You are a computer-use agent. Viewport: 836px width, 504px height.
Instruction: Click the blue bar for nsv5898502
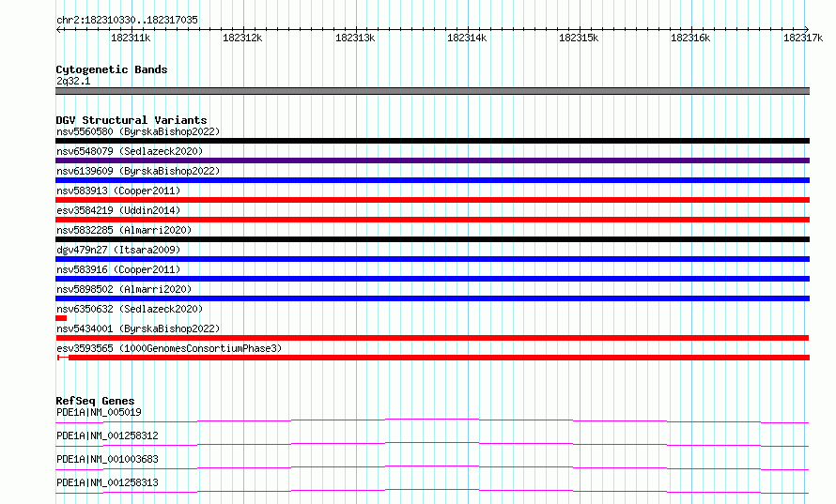[432, 298]
